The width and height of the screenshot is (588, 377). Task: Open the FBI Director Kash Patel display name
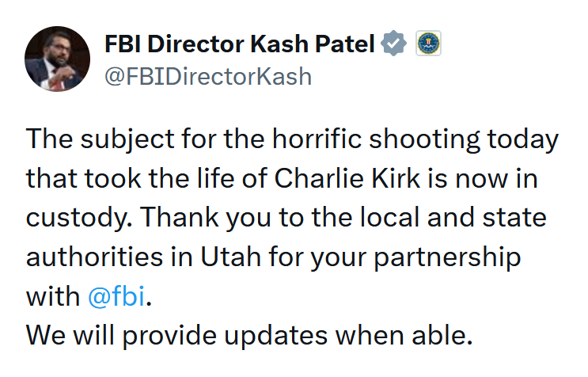(x=239, y=44)
